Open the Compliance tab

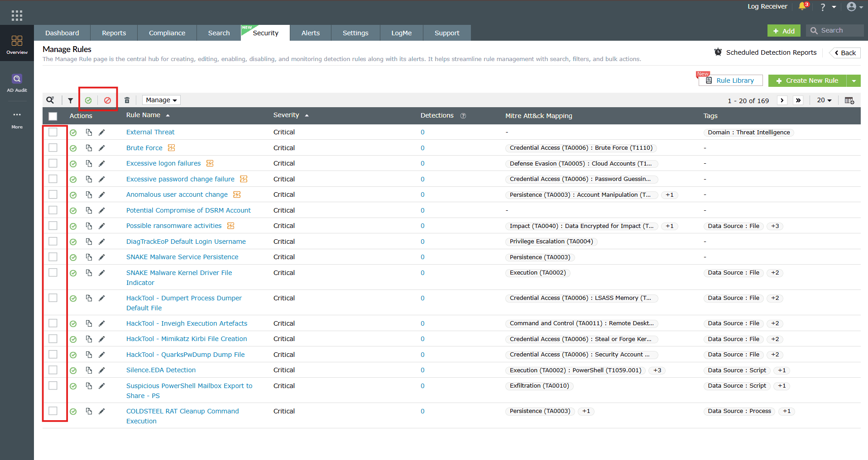coord(167,33)
